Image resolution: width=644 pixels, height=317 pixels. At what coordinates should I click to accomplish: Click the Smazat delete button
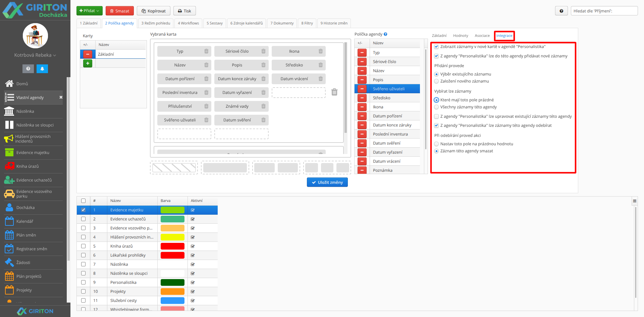[120, 11]
